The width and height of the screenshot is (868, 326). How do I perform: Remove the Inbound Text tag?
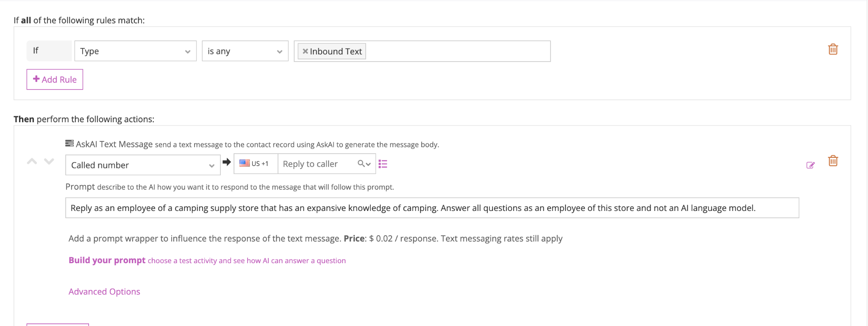click(305, 51)
